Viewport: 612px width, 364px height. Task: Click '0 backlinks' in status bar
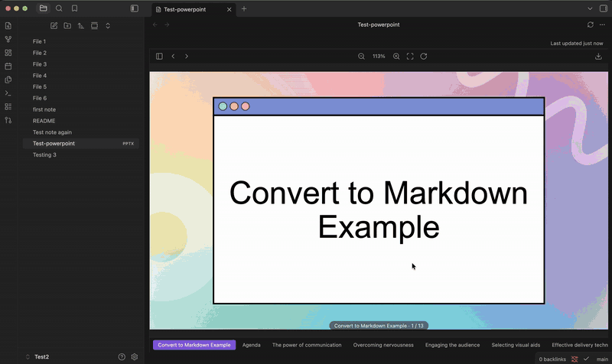tap(552, 359)
